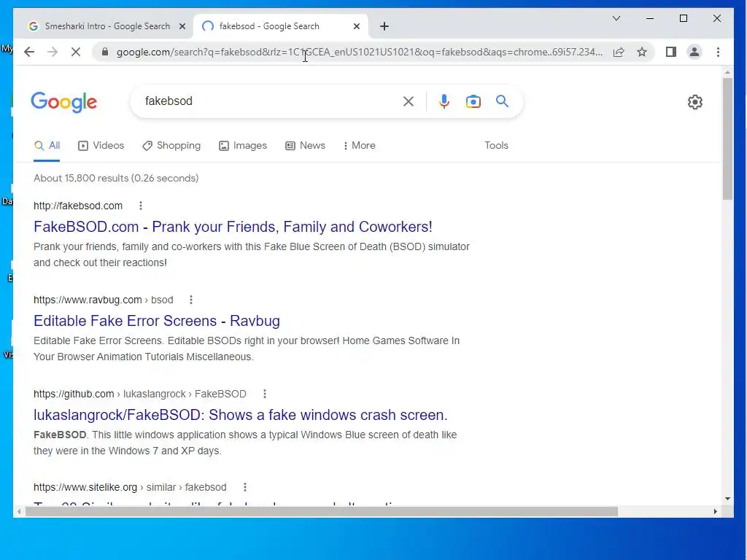Switch to Images results
Screen dimensions: 747x560
[x=243, y=145]
